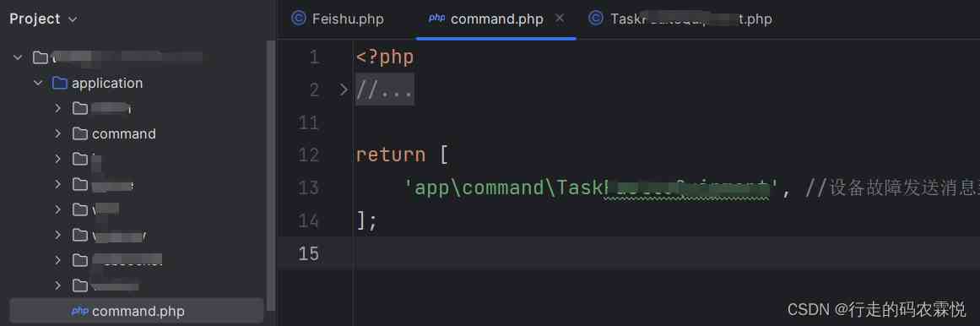Viewport: 980px width, 326px height.
Task: Switch to the Task php tab
Action: 681,19
